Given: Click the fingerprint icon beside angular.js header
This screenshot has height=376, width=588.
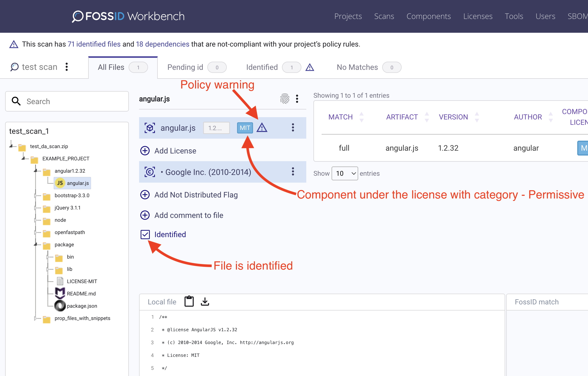Looking at the screenshot, I should tap(285, 99).
